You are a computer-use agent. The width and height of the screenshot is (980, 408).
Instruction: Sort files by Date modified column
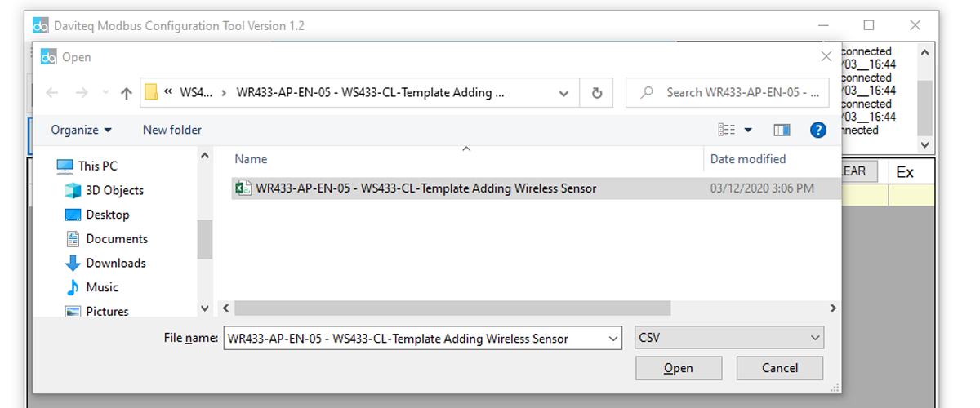(748, 159)
